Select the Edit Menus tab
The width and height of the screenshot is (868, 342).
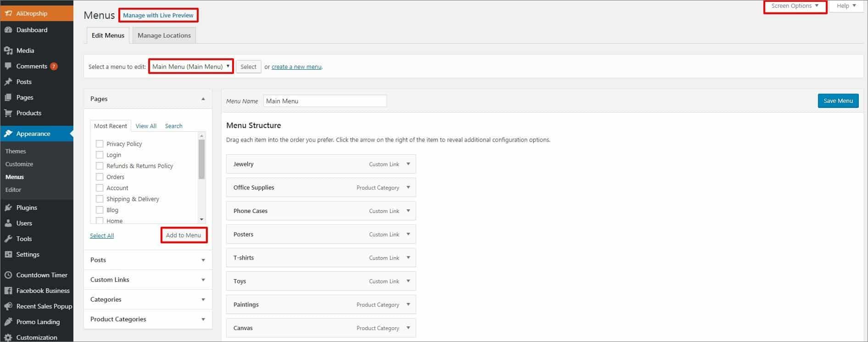tap(108, 35)
